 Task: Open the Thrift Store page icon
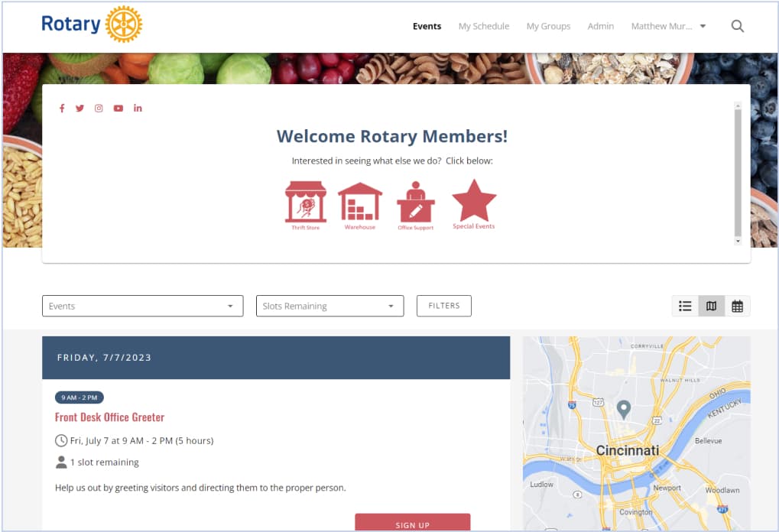[305, 200]
